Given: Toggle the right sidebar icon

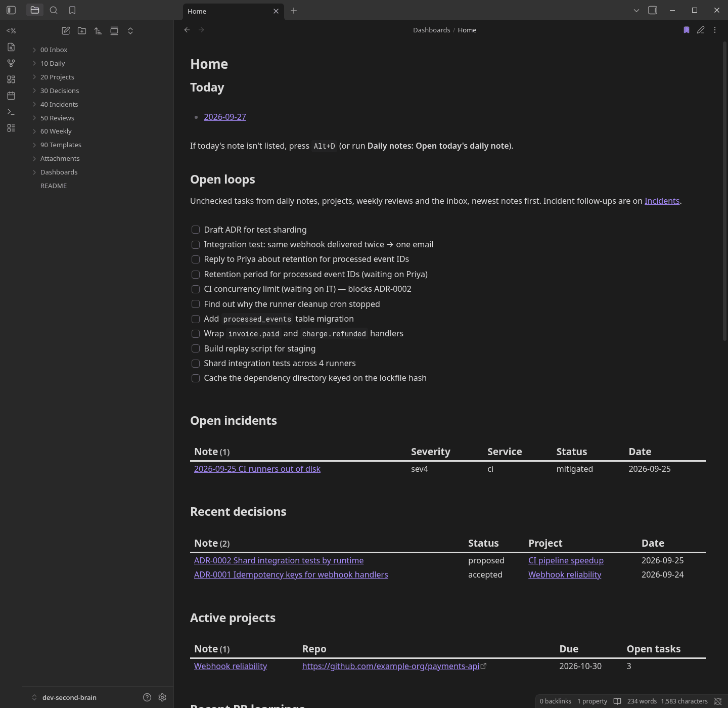Looking at the screenshot, I should (653, 10).
